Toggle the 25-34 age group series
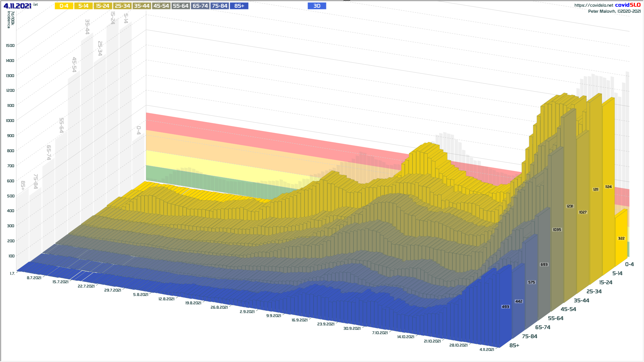Screen dimensions: 644x362 point(122,6)
